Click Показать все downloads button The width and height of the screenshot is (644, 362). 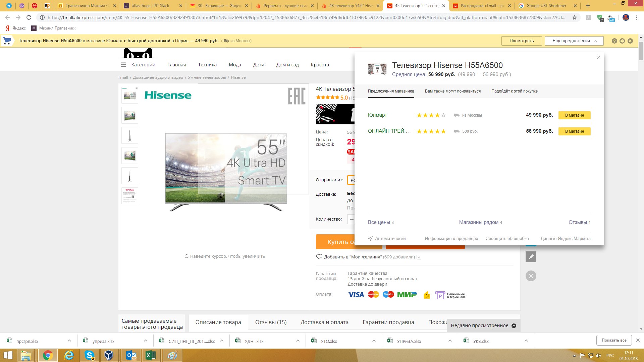pos(614,340)
